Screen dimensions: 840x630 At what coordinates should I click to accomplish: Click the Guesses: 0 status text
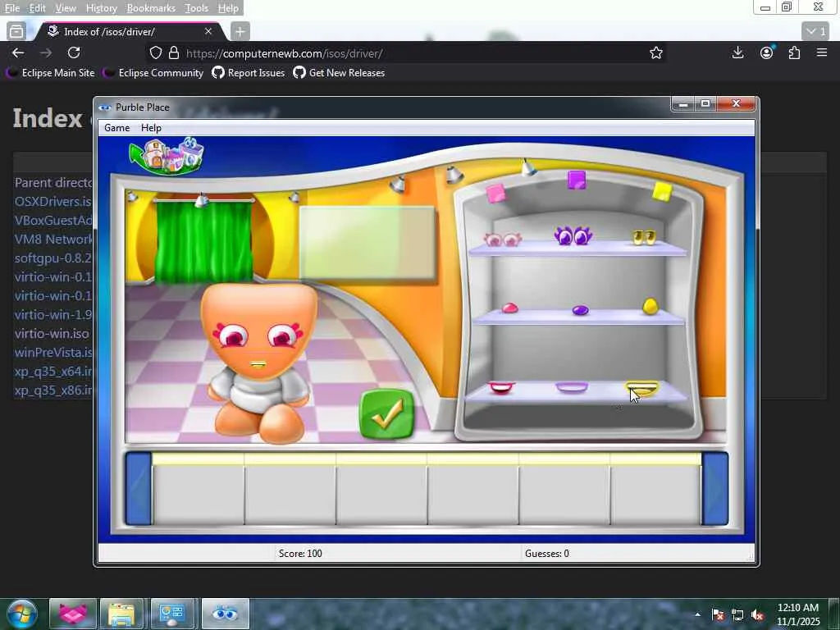pos(547,554)
